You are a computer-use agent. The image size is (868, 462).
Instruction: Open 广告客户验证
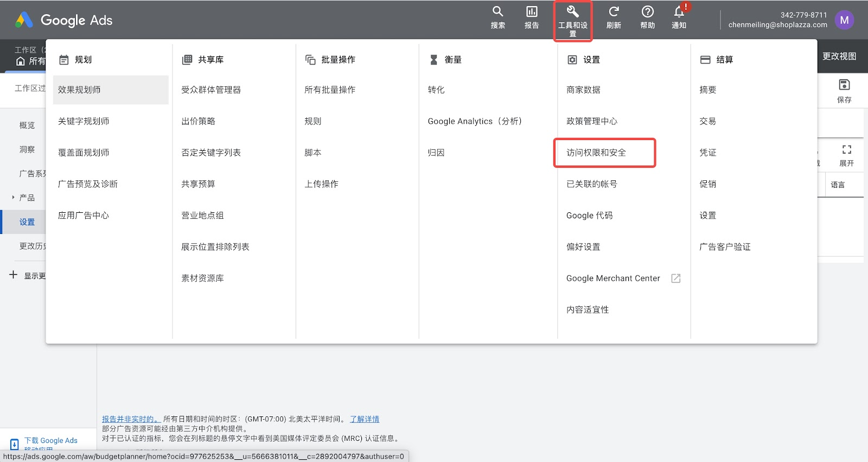click(725, 247)
